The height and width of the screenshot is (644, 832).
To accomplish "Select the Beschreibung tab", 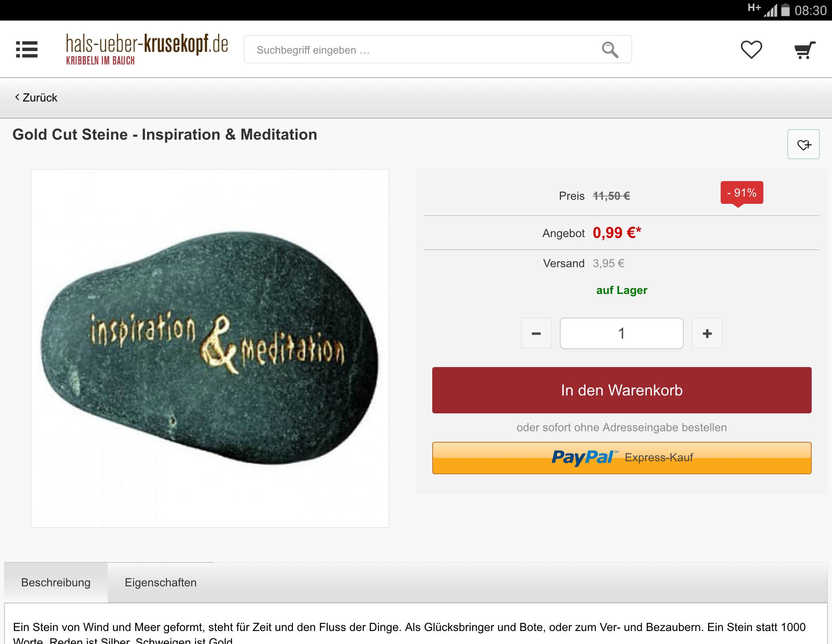I will [x=56, y=582].
